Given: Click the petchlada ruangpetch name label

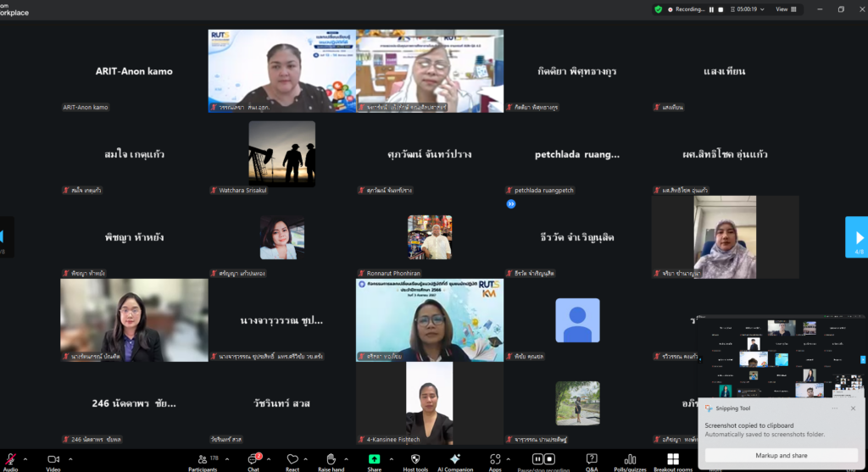Looking at the screenshot, I should coord(540,191).
